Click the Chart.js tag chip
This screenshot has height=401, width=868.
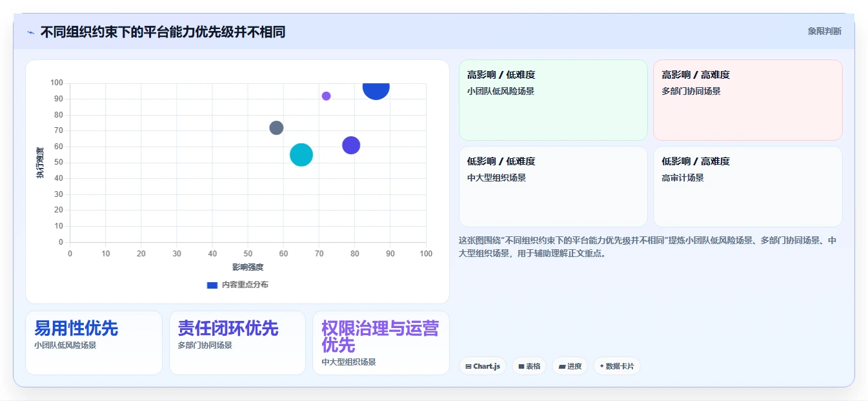tap(482, 366)
